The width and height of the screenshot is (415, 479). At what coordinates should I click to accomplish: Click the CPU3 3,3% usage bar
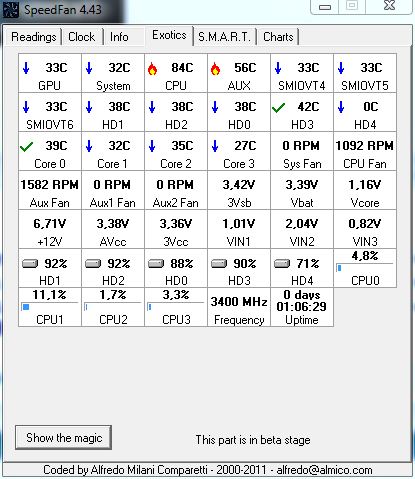coord(176,307)
